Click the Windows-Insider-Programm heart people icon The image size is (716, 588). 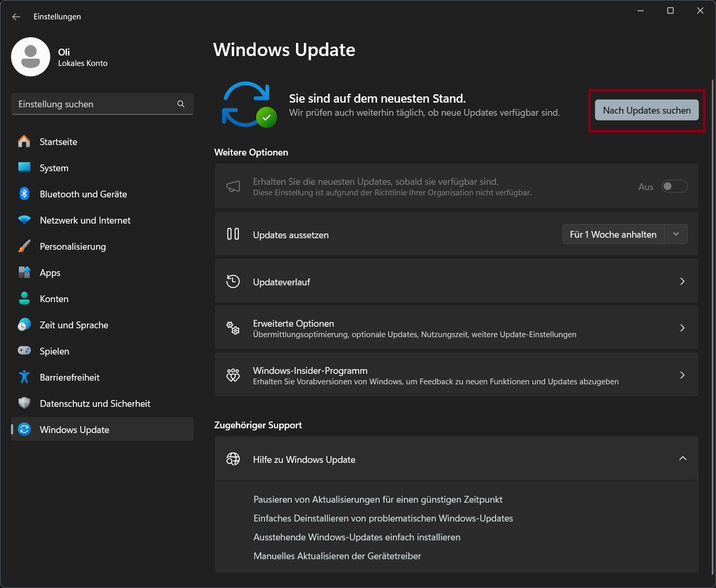(x=233, y=375)
